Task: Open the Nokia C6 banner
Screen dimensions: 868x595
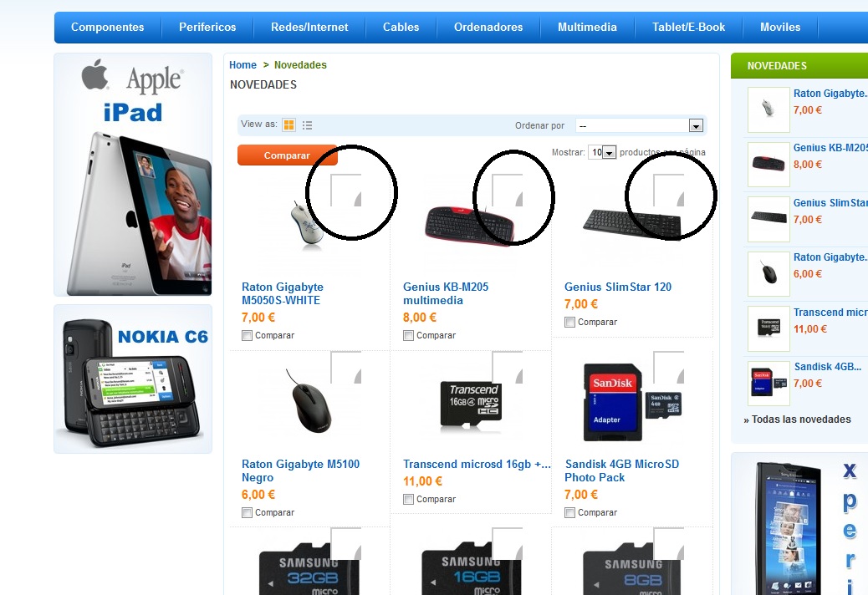Action: pyautogui.click(x=133, y=379)
